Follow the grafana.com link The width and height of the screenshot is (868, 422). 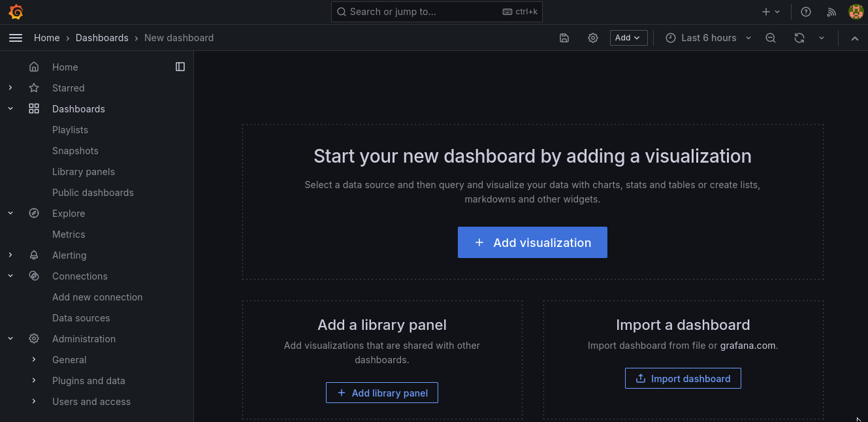tap(748, 346)
